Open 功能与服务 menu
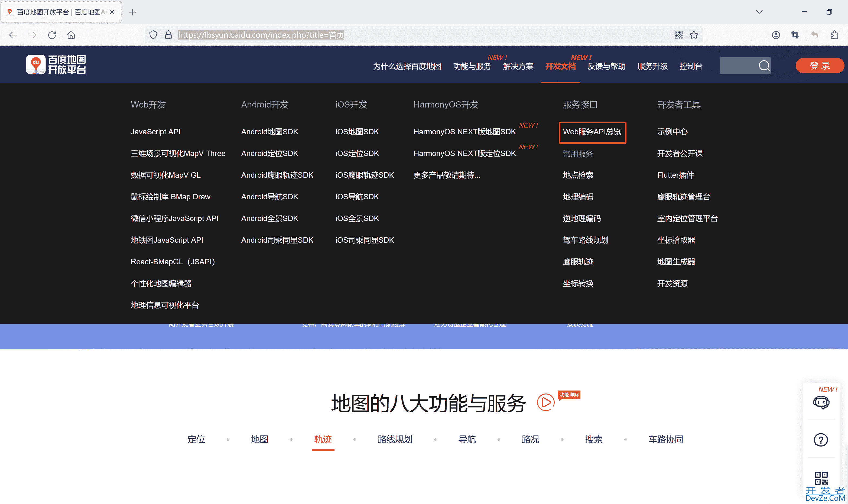The width and height of the screenshot is (848, 504). 472,66
